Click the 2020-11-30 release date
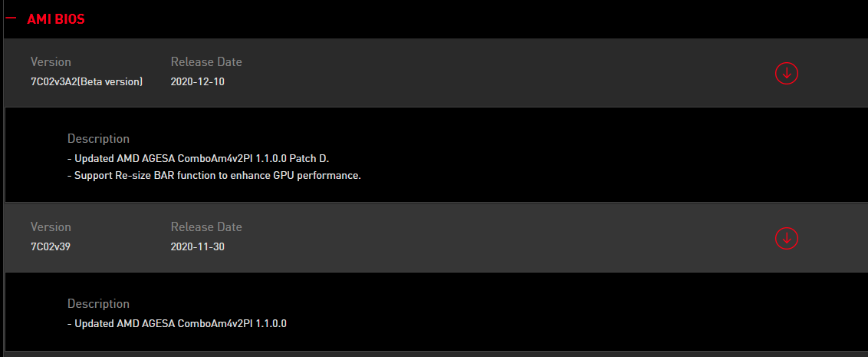 coord(198,246)
